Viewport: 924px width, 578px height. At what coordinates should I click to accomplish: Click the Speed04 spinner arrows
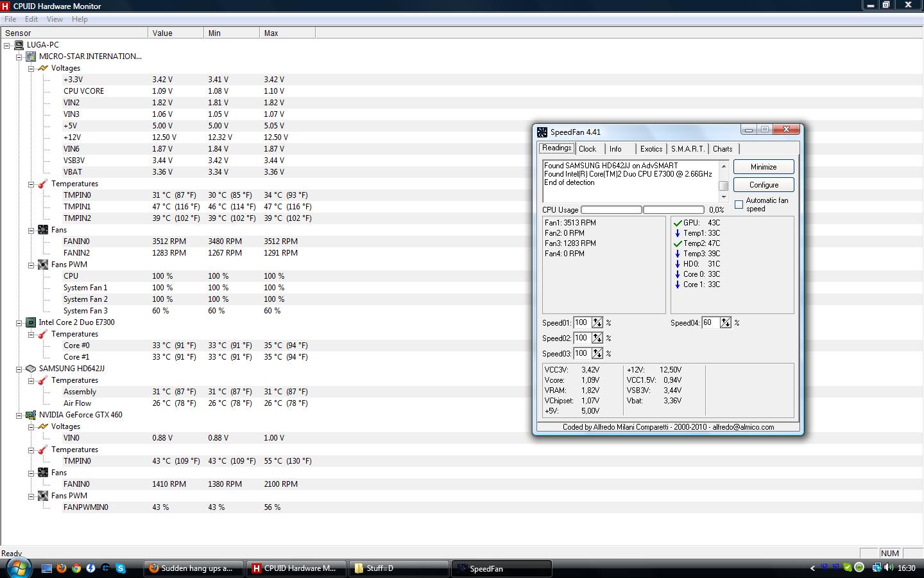pos(726,322)
